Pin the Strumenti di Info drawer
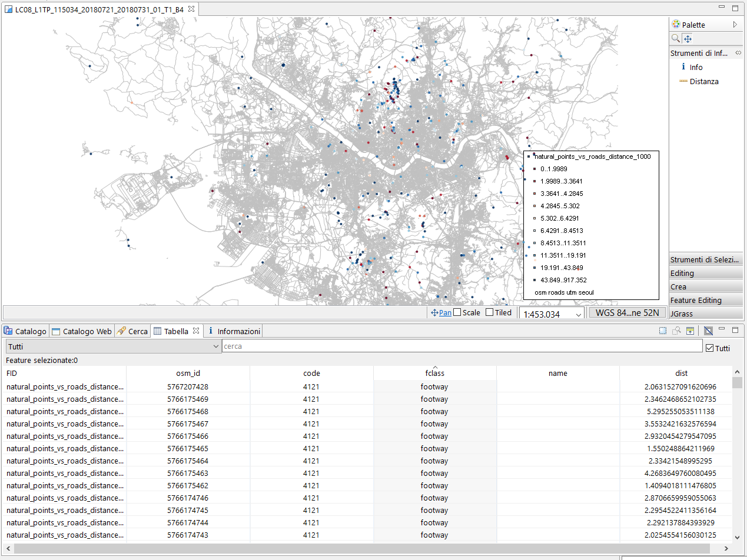 click(738, 53)
